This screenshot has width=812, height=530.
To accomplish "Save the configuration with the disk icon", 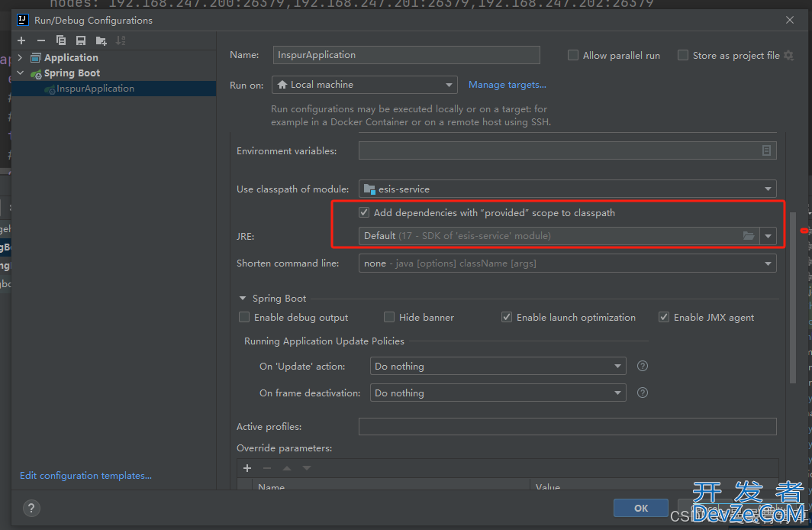I will point(81,40).
